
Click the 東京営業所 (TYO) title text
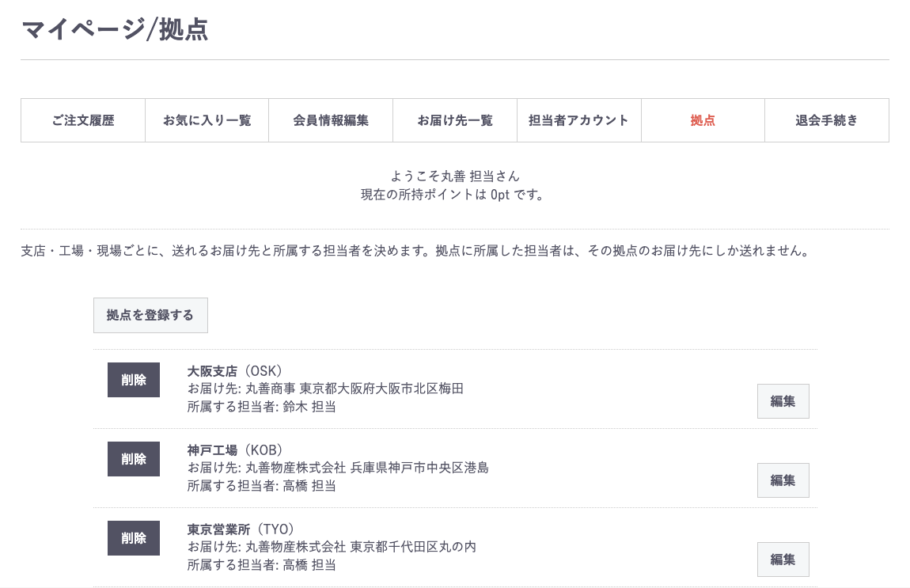click(241, 529)
